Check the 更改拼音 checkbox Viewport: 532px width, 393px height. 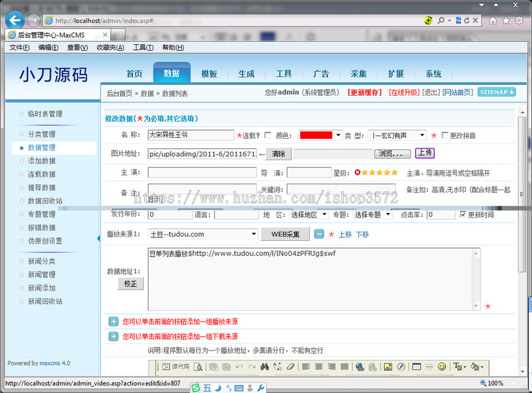point(445,135)
